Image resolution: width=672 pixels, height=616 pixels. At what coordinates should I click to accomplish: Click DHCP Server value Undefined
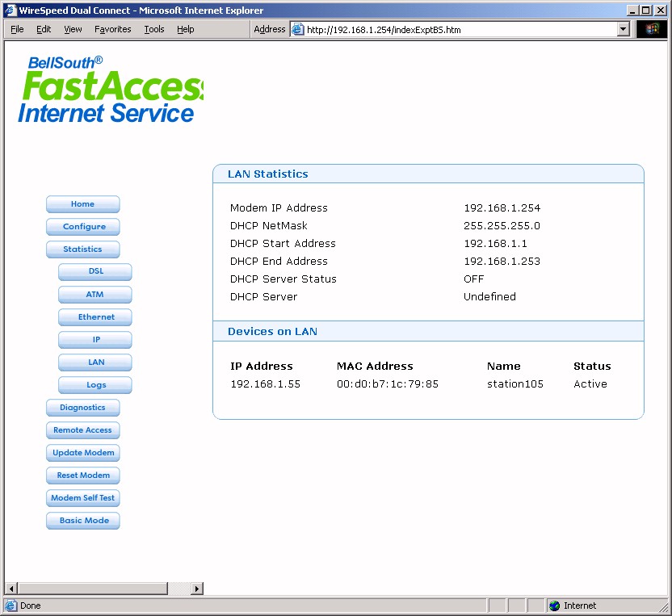[x=489, y=297]
